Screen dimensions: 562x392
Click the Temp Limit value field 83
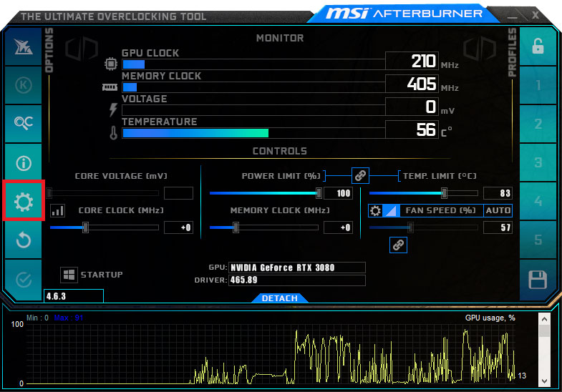click(x=498, y=193)
